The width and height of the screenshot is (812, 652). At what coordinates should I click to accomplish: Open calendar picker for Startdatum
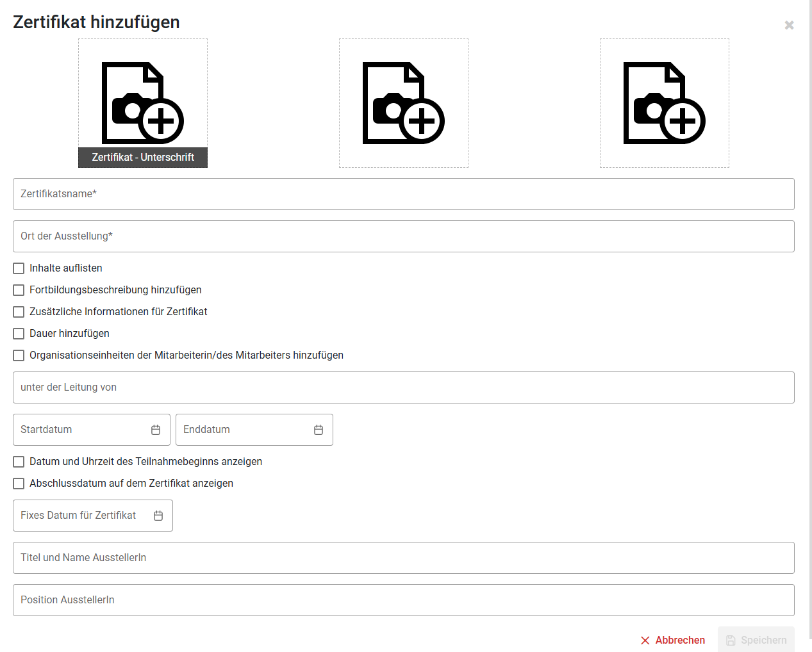(156, 430)
